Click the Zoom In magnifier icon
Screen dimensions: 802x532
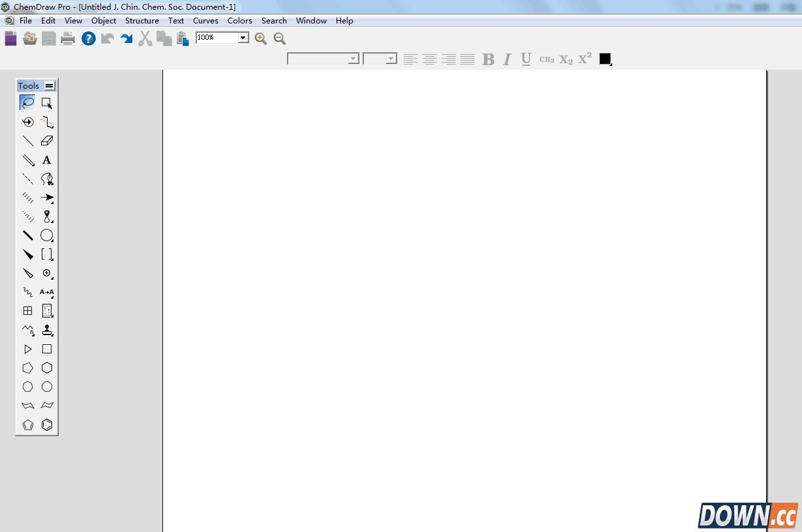click(x=261, y=38)
